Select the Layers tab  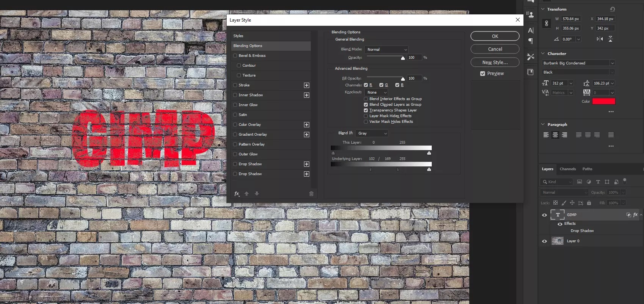point(547,169)
